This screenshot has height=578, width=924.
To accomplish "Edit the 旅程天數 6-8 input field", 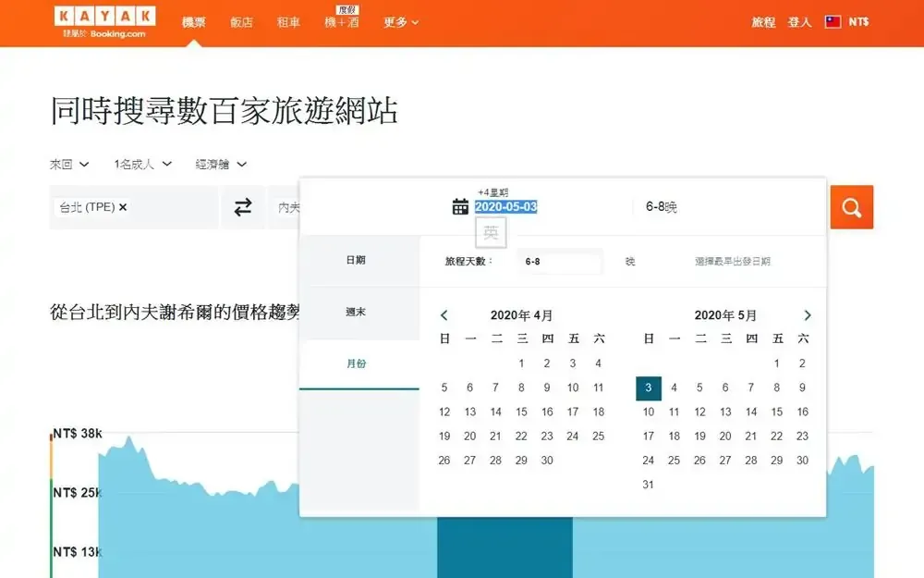I will tap(559, 262).
